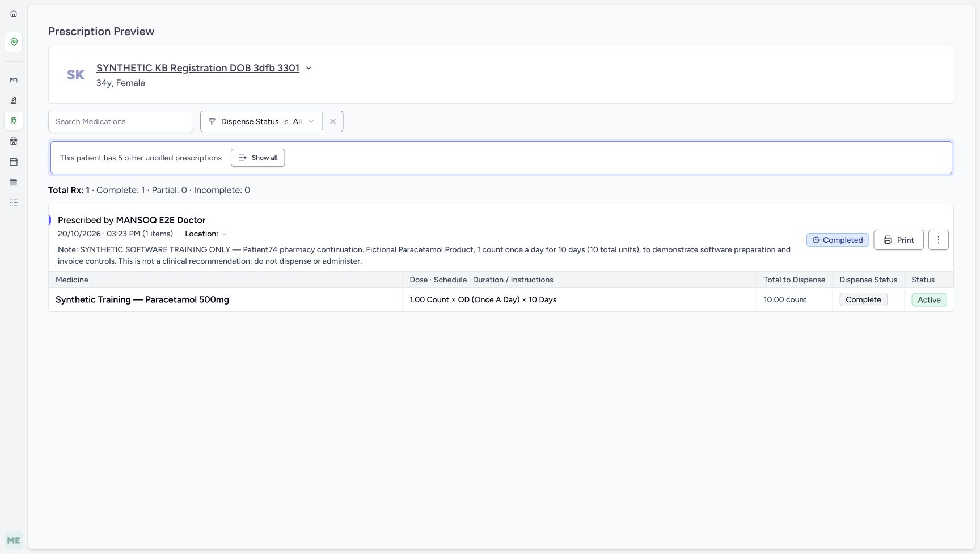The height and width of the screenshot is (554, 980).
Task: Select Synthetic Training — Paracetamol 500mg
Action: [142, 299]
